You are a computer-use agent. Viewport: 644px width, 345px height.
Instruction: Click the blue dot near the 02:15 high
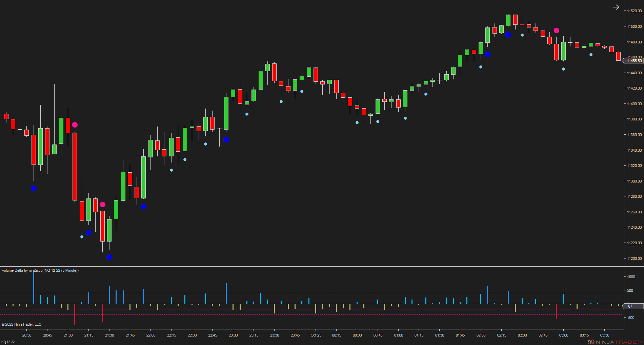click(508, 34)
